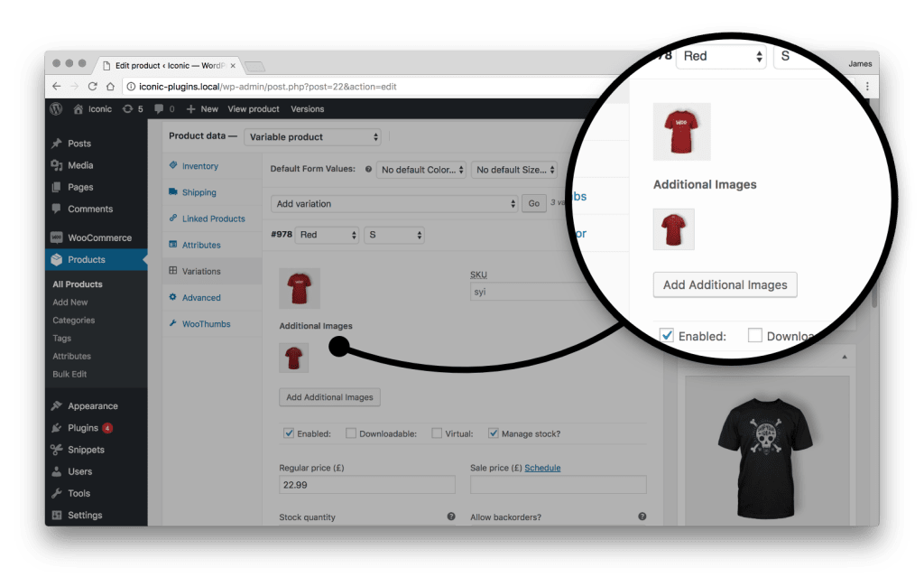Open the Variable product type dropdown
The width and height of the screenshot is (924, 577).
[x=312, y=137]
